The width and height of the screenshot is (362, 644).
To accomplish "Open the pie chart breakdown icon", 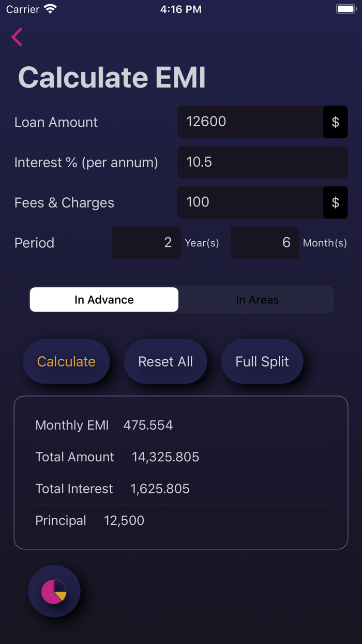I will pyautogui.click(x=54, y=591).
